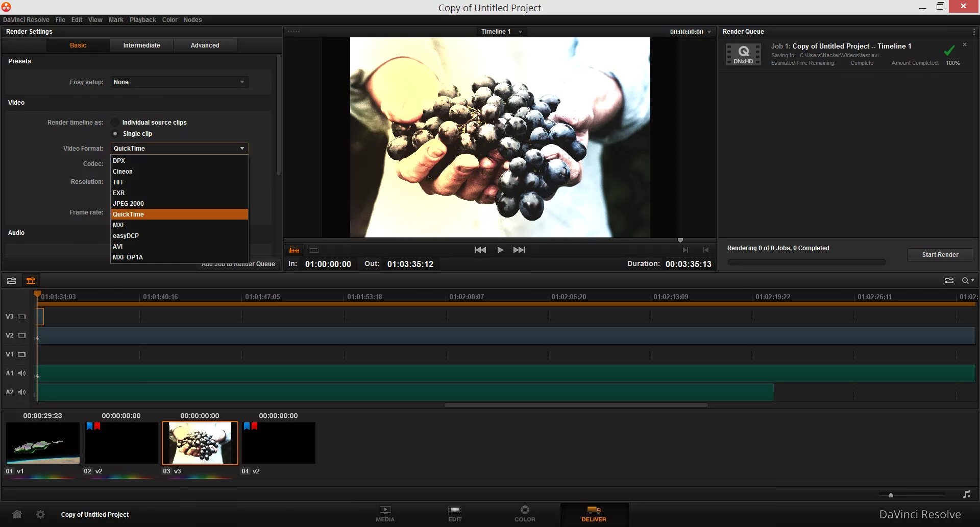Open timeline options icon at right
Screen dimensions: 980x527
click(949, 280)
